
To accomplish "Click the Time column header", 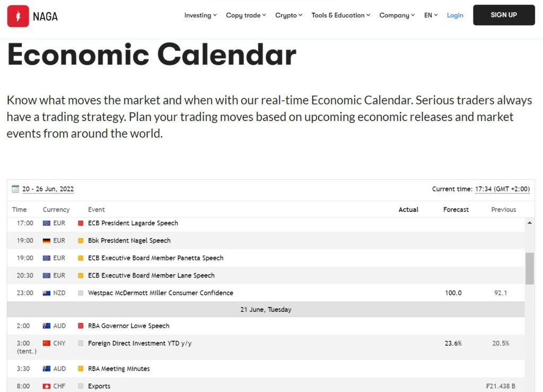I will (19, 210).
